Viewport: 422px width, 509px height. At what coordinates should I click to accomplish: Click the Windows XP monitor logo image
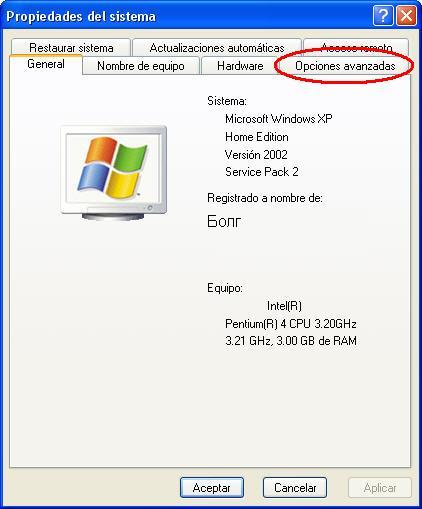[114, 173]
